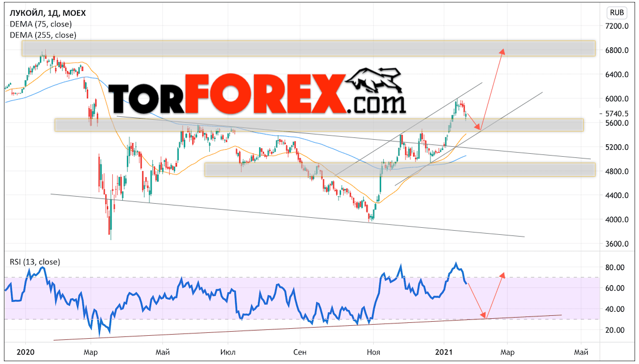Screen dimensions: 639x364
Task: Click the 6800.0 price axis label
Action: click(617, 50)
